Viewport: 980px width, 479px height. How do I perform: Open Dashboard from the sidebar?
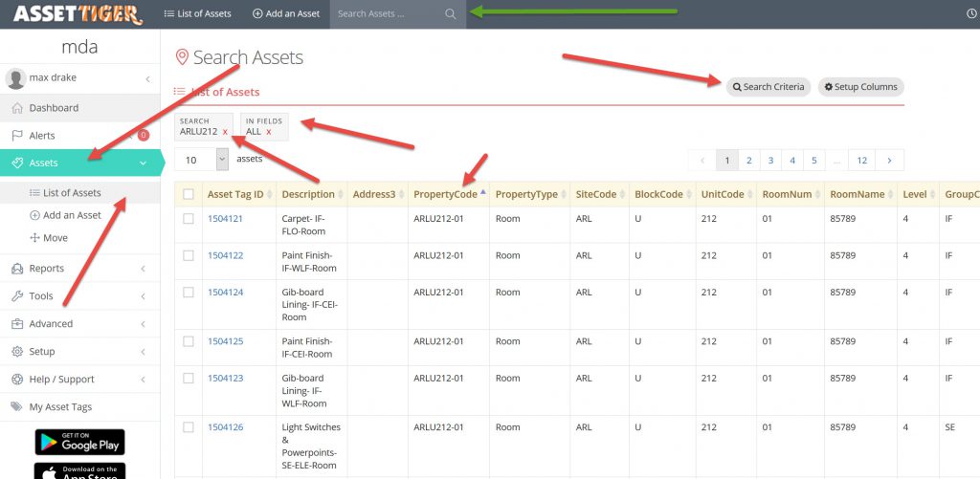tap(54, 108)
